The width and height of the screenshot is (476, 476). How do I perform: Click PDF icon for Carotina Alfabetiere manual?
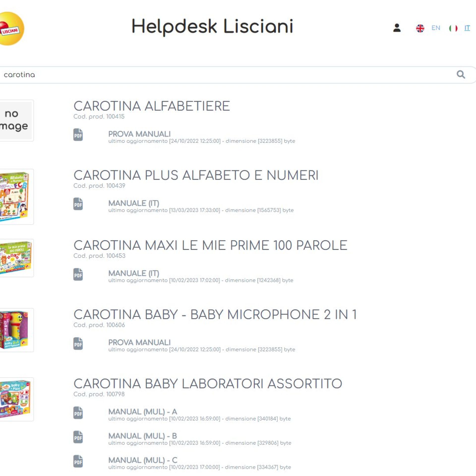(78, 135)
